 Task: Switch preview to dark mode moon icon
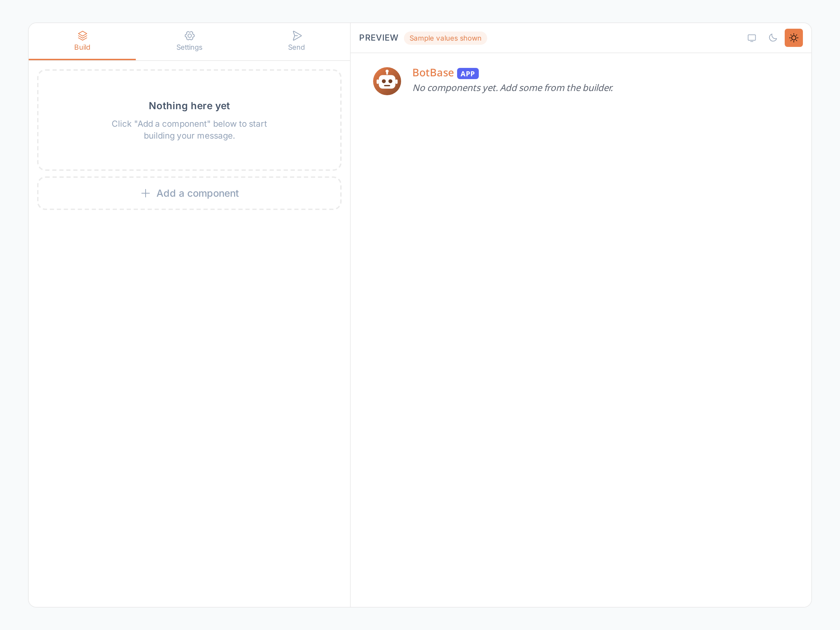(773, 38)
